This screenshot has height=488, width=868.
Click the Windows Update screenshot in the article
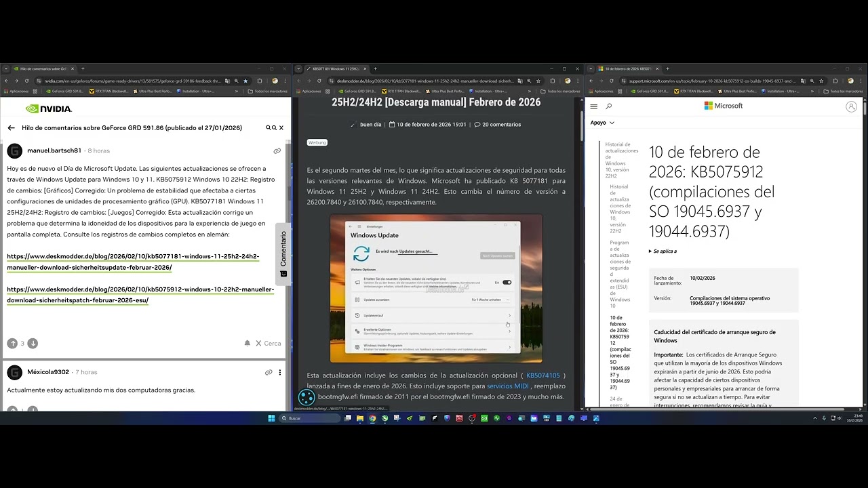tap(436, 289)
